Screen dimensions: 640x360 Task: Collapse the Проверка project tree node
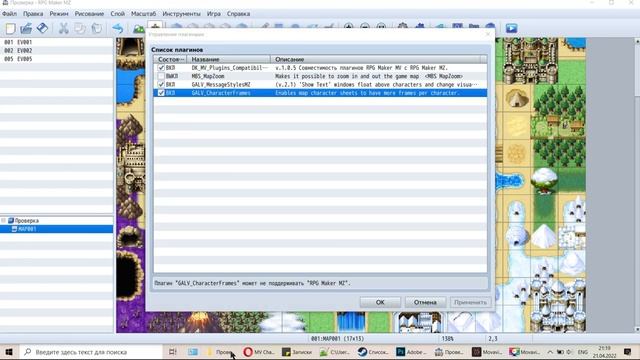[x=4, y=220]
